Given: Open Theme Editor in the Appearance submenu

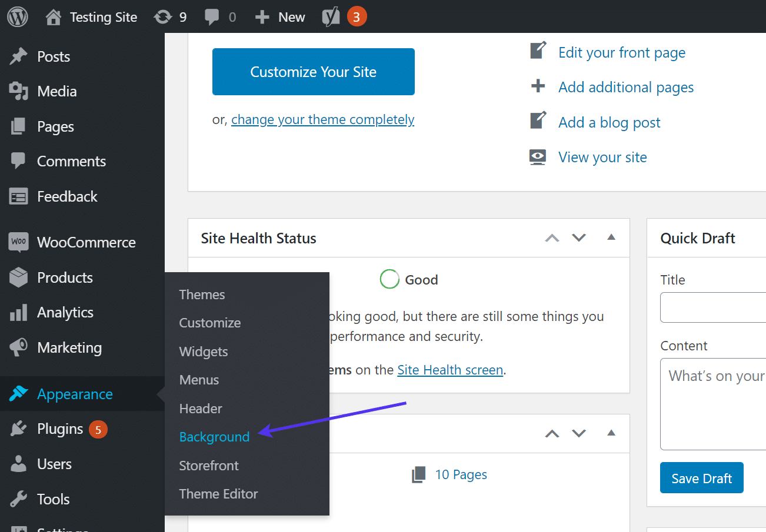Looking at the screenshot, I should 218,494.
